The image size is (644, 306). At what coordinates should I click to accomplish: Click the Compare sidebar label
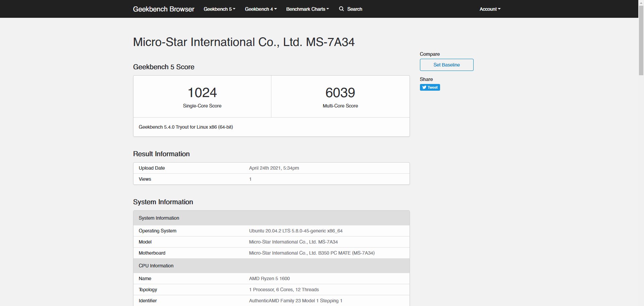coord(430,54)
